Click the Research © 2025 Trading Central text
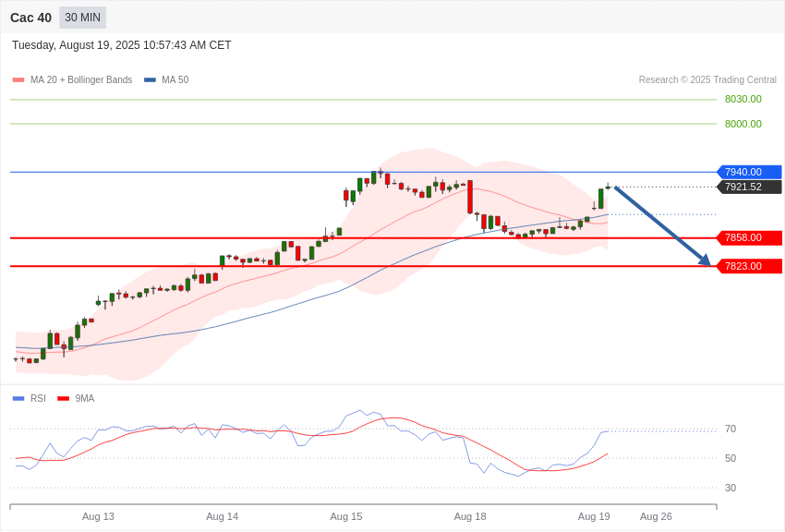Screen dimensions: 785x532 click(x=707, y=79)
